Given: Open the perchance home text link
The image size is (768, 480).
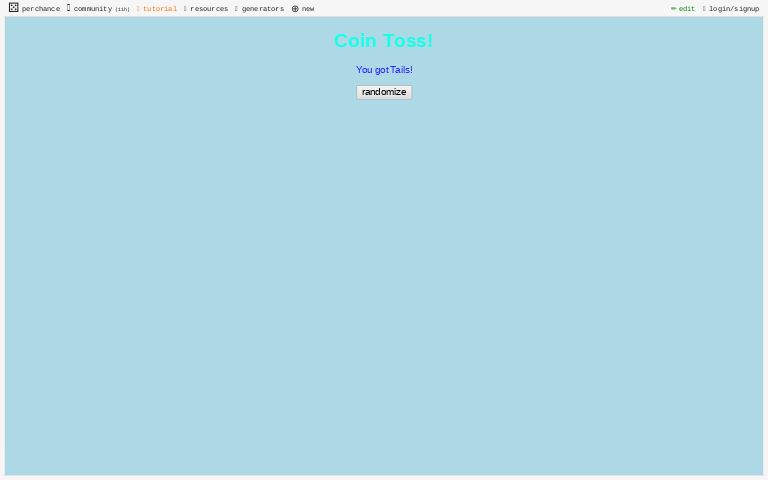Looking at the screenshot, I should pyautogui.click(x=41, y=9).
